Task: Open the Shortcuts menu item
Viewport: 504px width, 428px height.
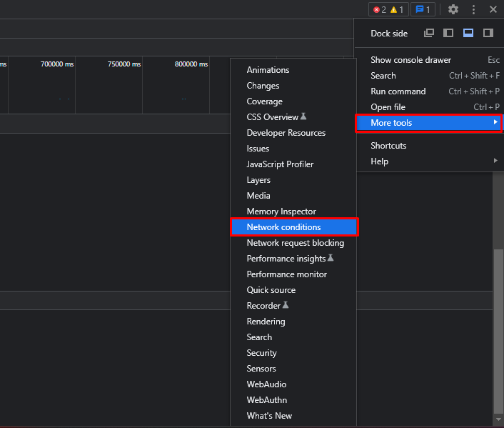Action: 388,146
